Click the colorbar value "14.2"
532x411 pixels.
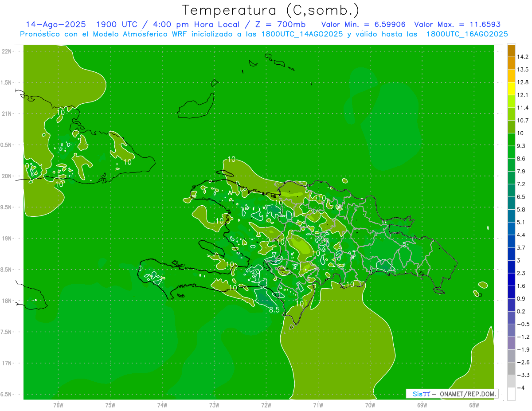(x=523, y=57)
